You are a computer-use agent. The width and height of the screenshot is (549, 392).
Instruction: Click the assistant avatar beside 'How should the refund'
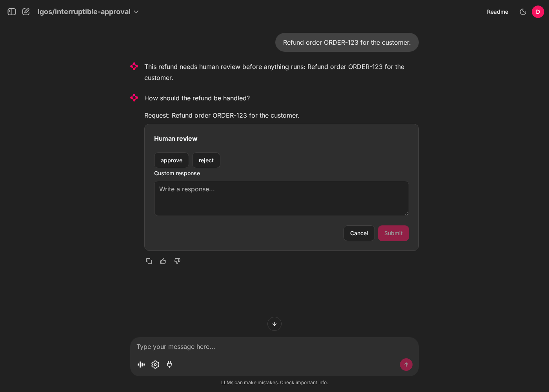point(134,98)
